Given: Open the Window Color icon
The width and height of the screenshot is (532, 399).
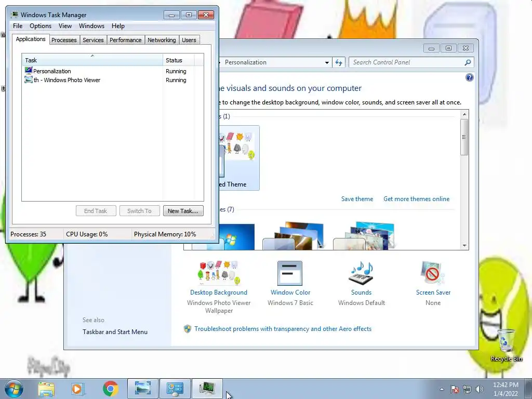Looking at the screenshot, I should (x=290, y=273).
